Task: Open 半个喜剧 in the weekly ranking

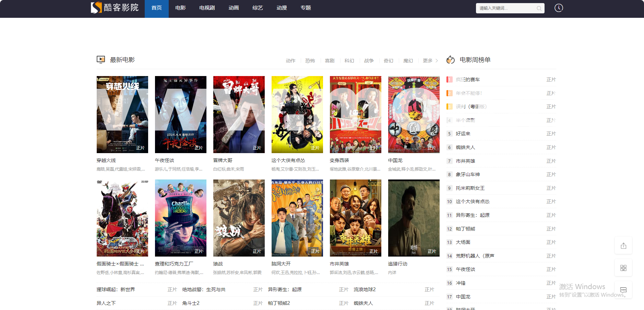Action: 465,120
